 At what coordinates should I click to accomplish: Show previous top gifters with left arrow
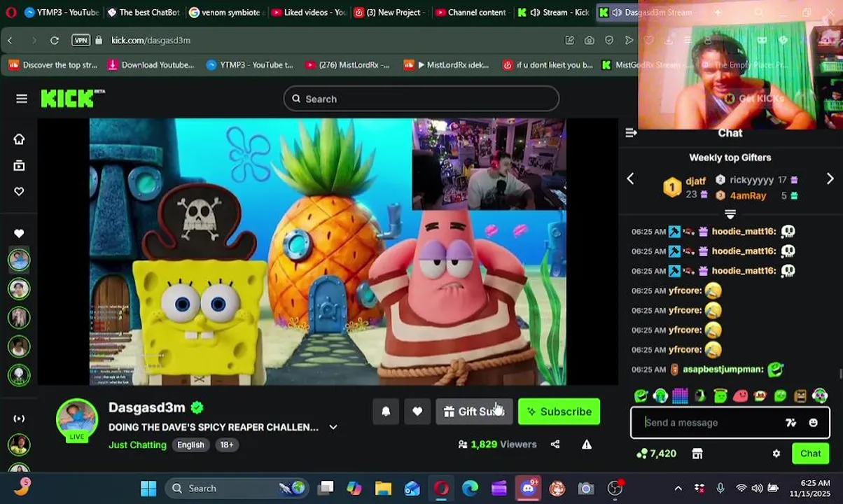click(x=630, y=179)
